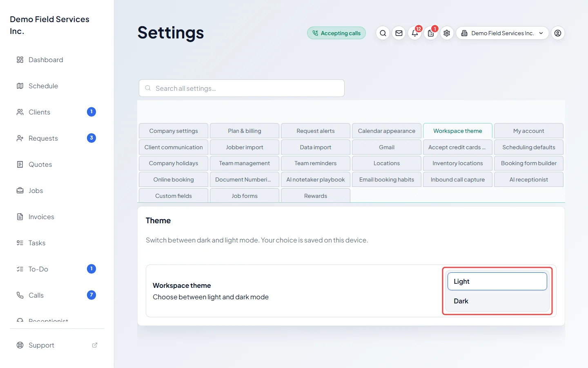Open the clipboard tasks icon in header
This screenshot has height=368, width=588.
pyautogui.click(x=431, y=33)
